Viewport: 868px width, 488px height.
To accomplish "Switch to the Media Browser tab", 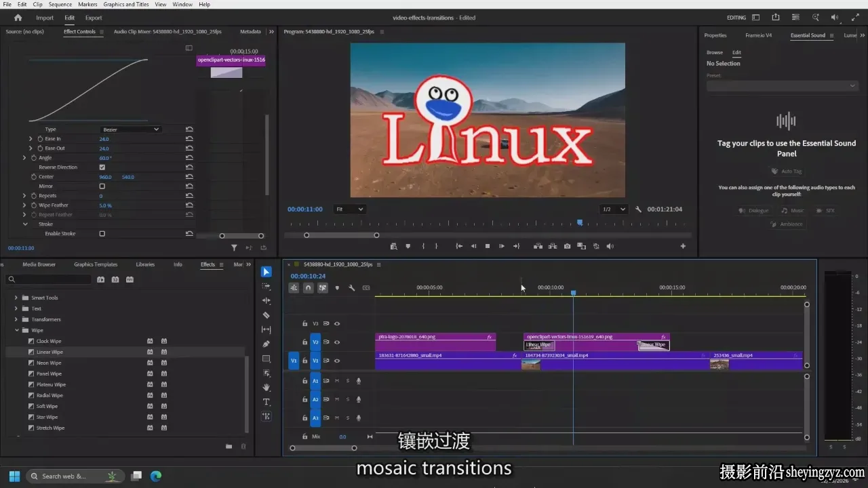I will coord(39,264).
